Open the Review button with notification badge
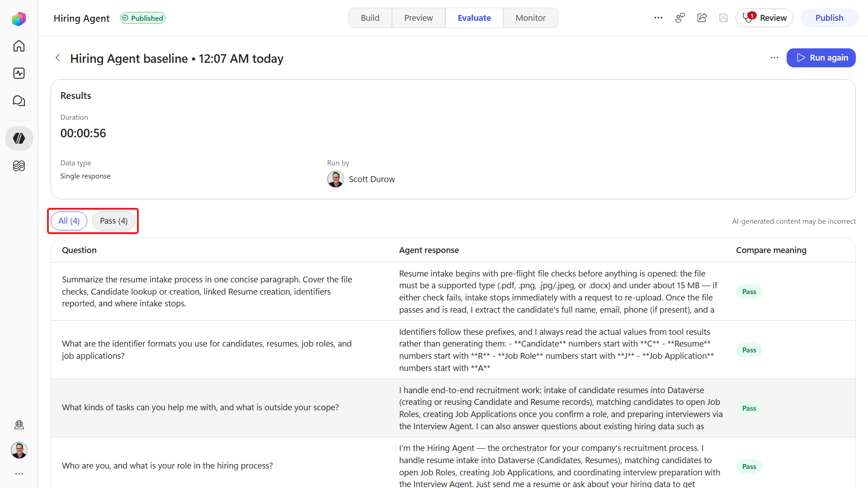 coord(764,18)
